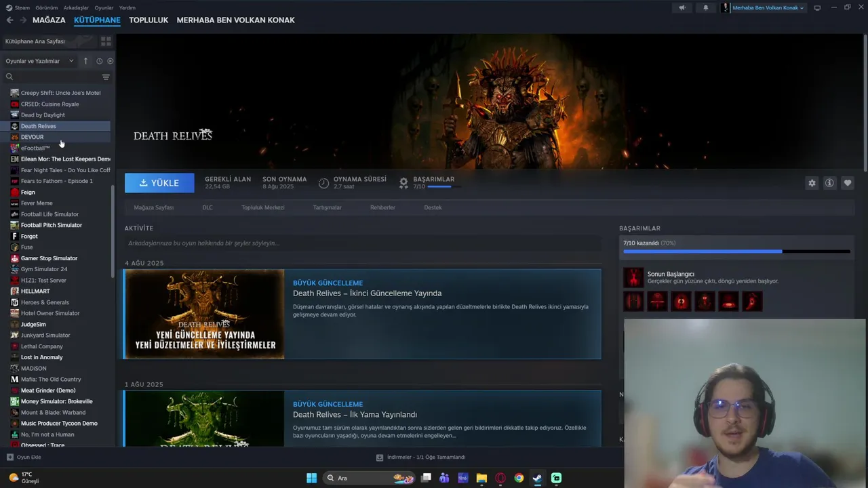This screenshot has height=488, width=868.
Task: Show game info with the info icon
Action: pyautogui.click(x=829, y=183)
